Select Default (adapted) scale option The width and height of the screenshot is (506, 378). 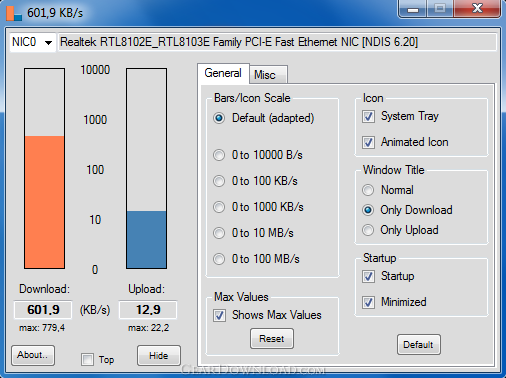[x=263, y=118]
